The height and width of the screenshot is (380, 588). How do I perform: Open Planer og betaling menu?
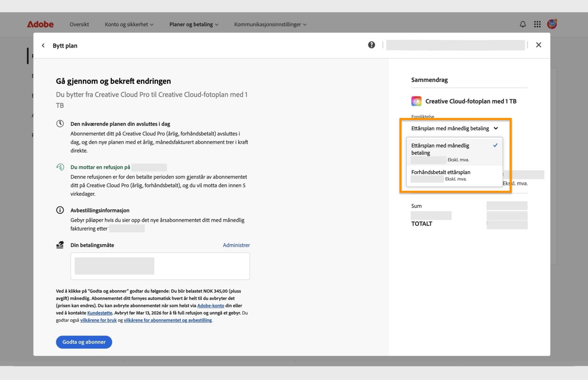click(194, 24)
